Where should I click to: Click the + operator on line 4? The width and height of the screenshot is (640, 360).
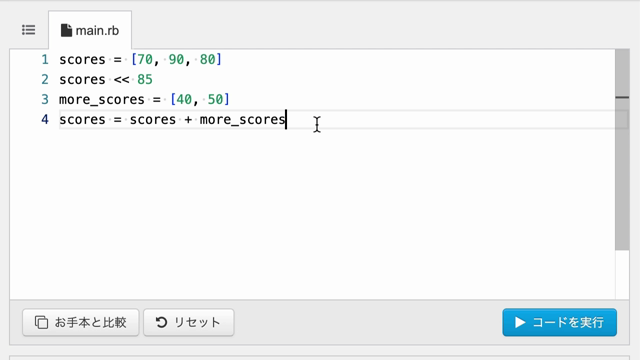[x=188, y=120]
